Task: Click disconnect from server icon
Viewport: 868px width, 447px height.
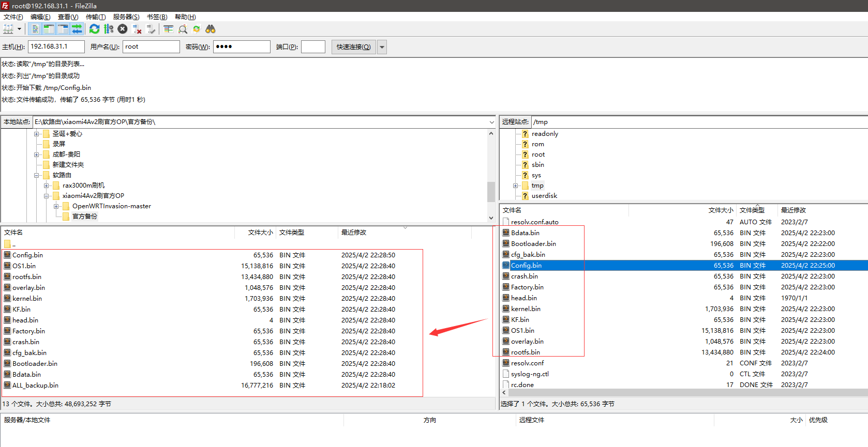Action: click(137, 29)
